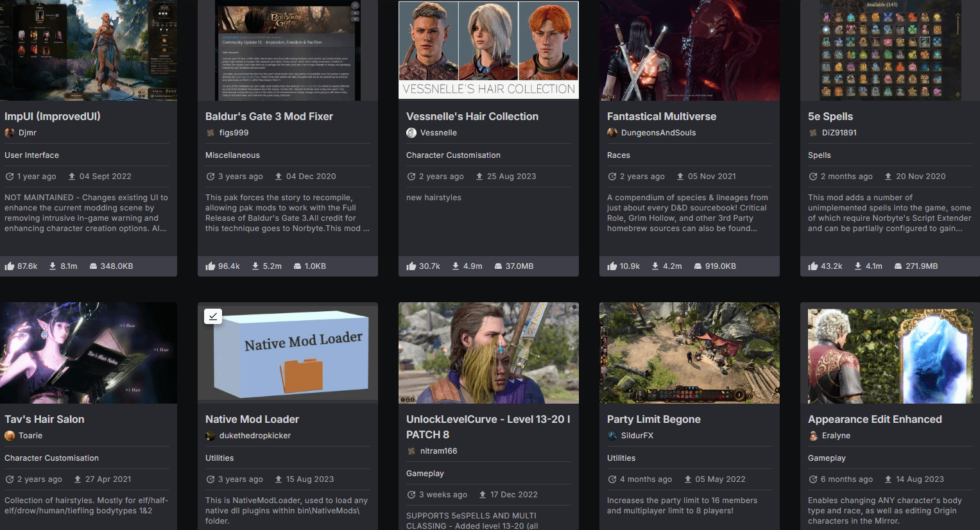Select Utilities category under Party Limit Begone
Viewport: 980px width, 530px height.
621,458
